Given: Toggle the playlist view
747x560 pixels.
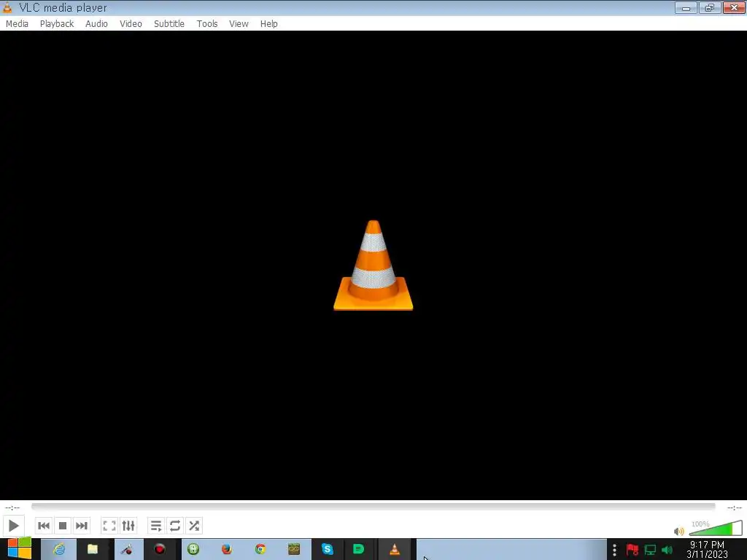Looking at the screenshot, I should pyautogui.click(x=156, y=526).
